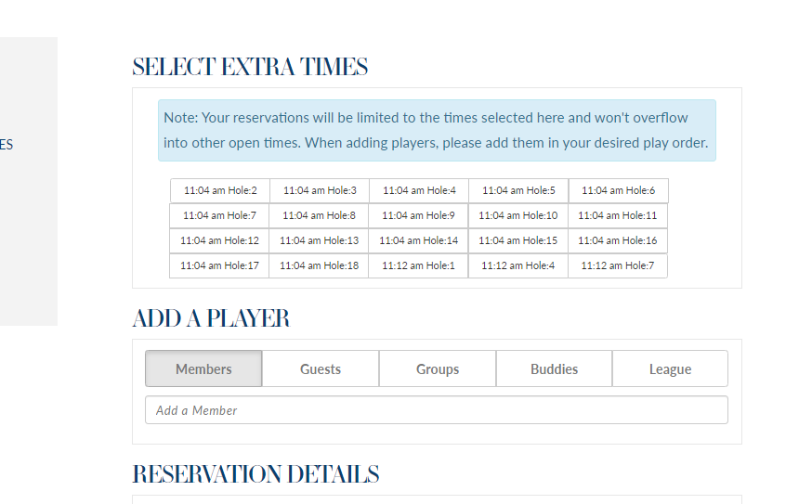Select the 11:12 am Hole:1 time

(418, 265)
